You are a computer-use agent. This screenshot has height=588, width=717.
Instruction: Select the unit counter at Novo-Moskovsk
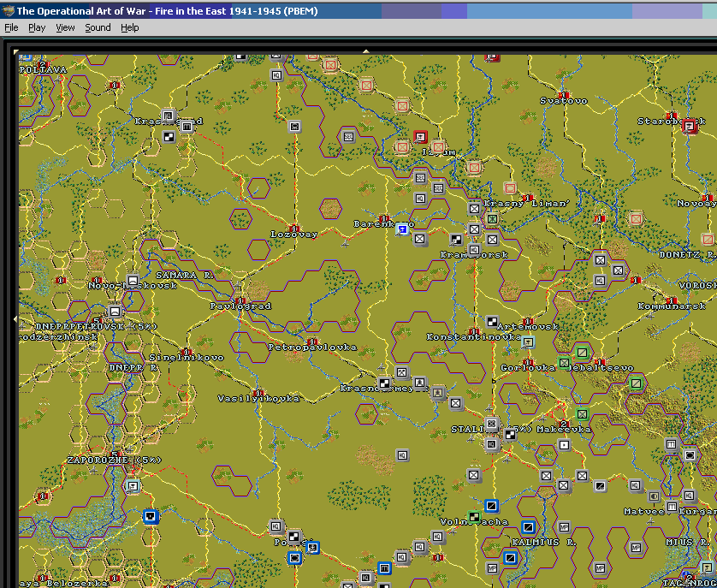tap(133, 281)
